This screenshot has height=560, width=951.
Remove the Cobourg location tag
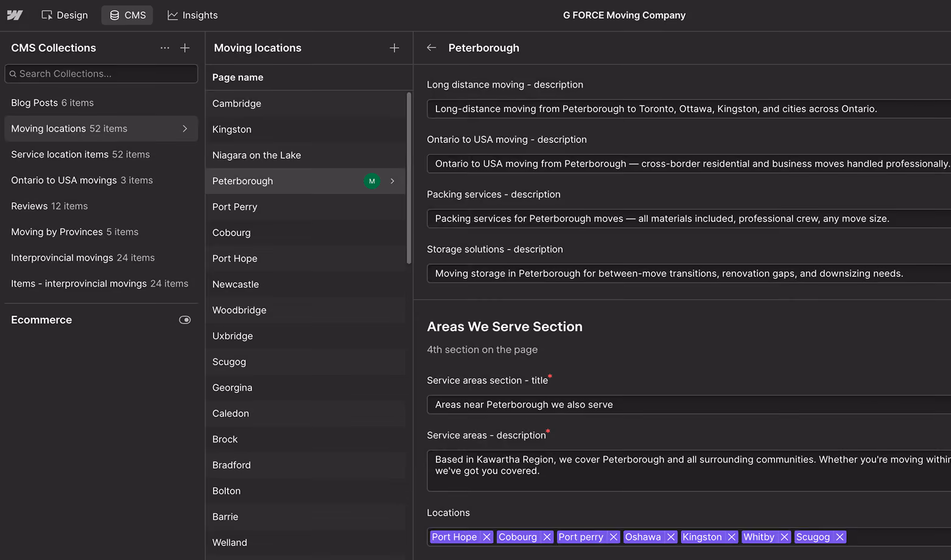click(x=547, y=537)
